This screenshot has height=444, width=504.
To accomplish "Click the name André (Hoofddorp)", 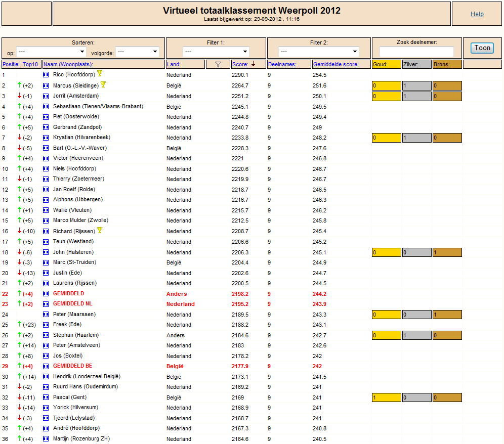I will tap(76, 428).
